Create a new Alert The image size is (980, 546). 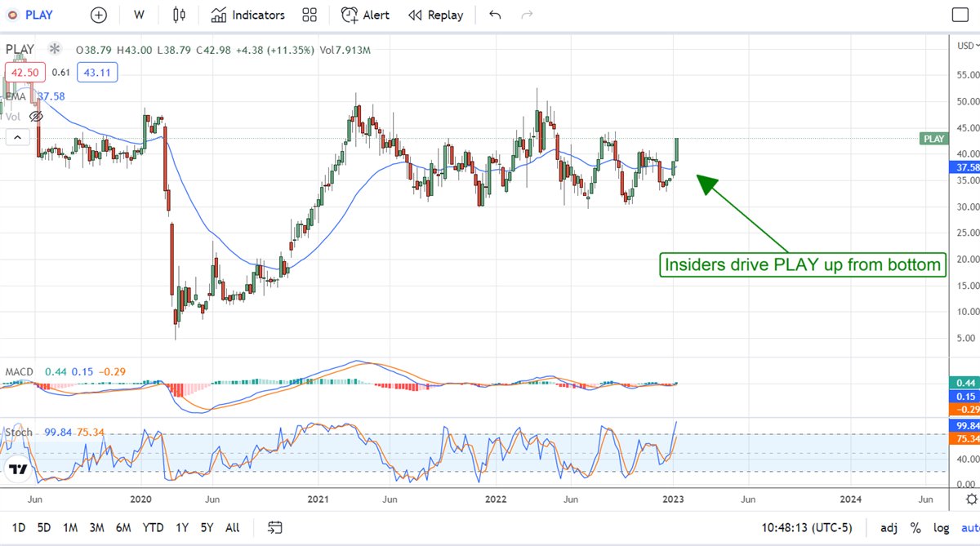365,15
